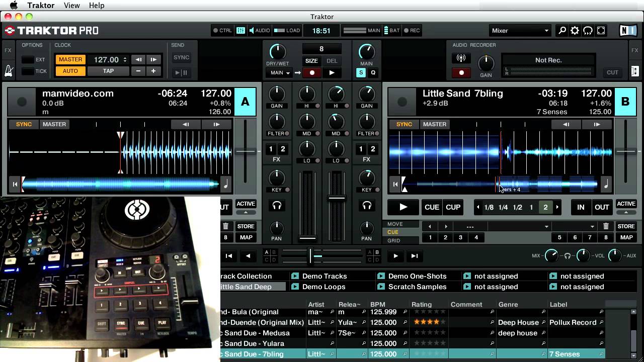Show larger loop sizes on deck B
644x362 pixels.
(x=557, y=207)
